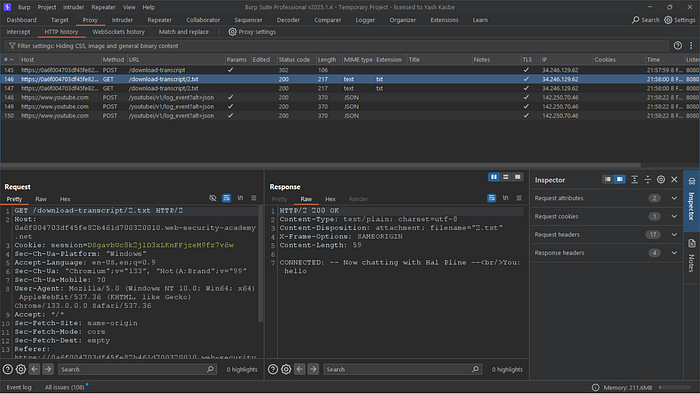Viewport: 700px width, 394px height.
Task: Collapse all Inspector sections icon
Action: pyautogui.click(x=648, y=179)
